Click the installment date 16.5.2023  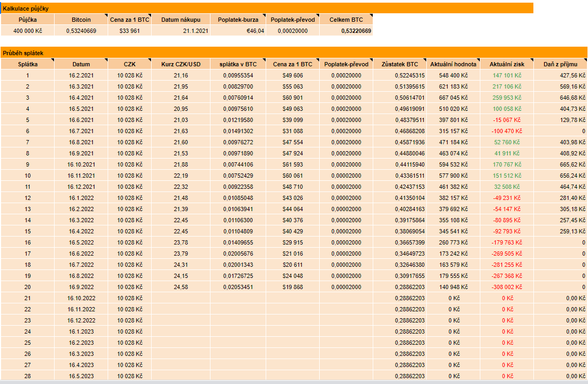pos(81,376)
